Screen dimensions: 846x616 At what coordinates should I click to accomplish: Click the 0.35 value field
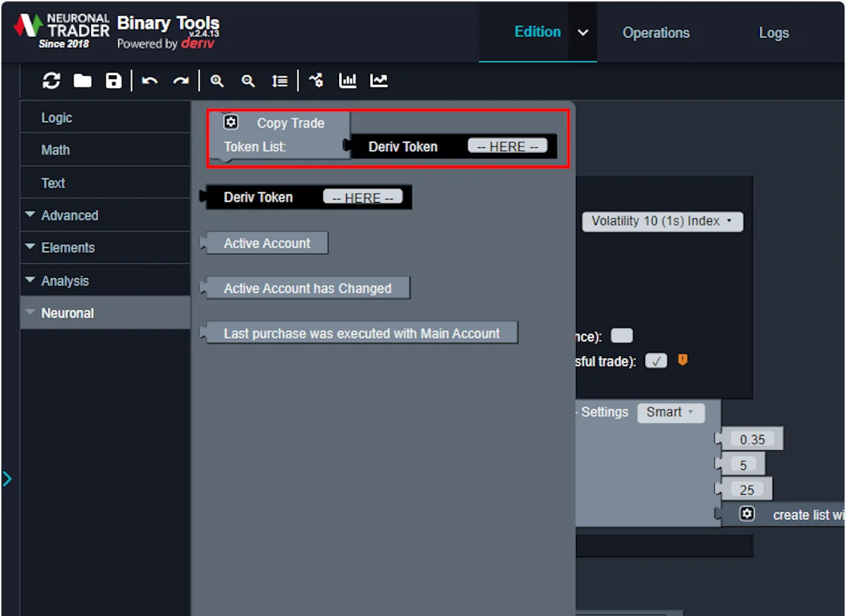coord(752,440)
